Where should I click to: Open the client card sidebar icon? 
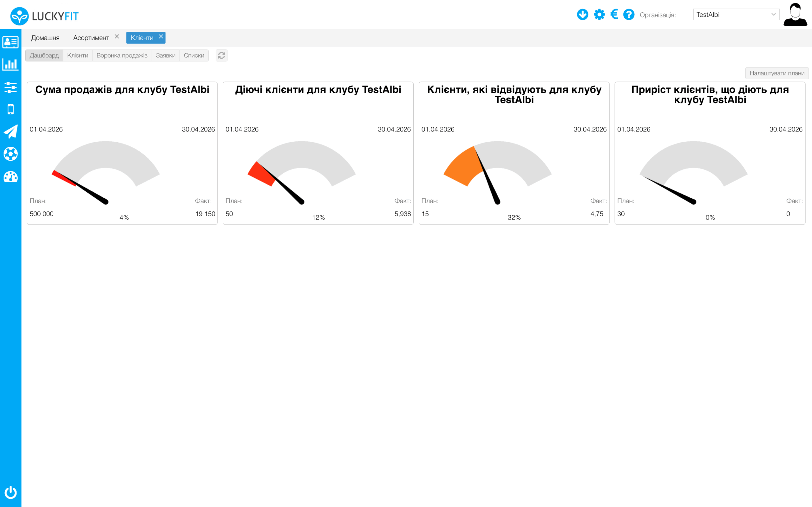pos(10,42)
